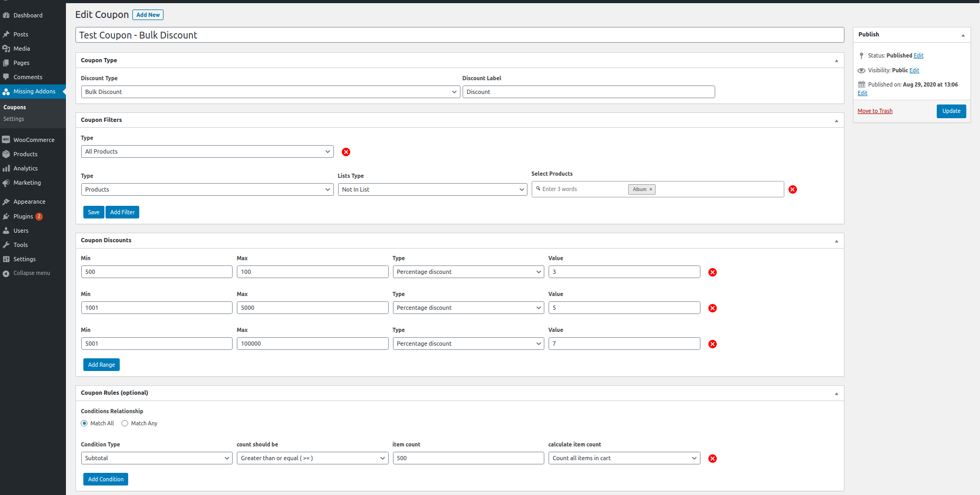Open the Users menu
This screenshot has height=495, width=980.
21,231
